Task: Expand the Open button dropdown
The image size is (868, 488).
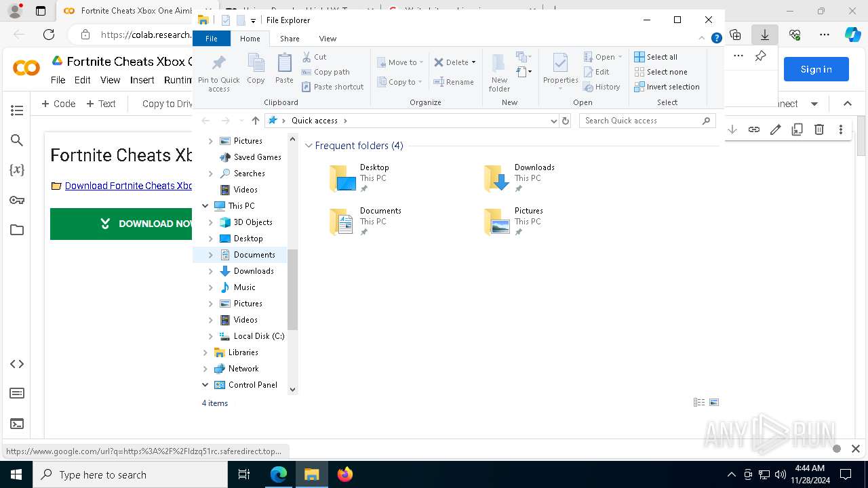Action: pos(620,57)
